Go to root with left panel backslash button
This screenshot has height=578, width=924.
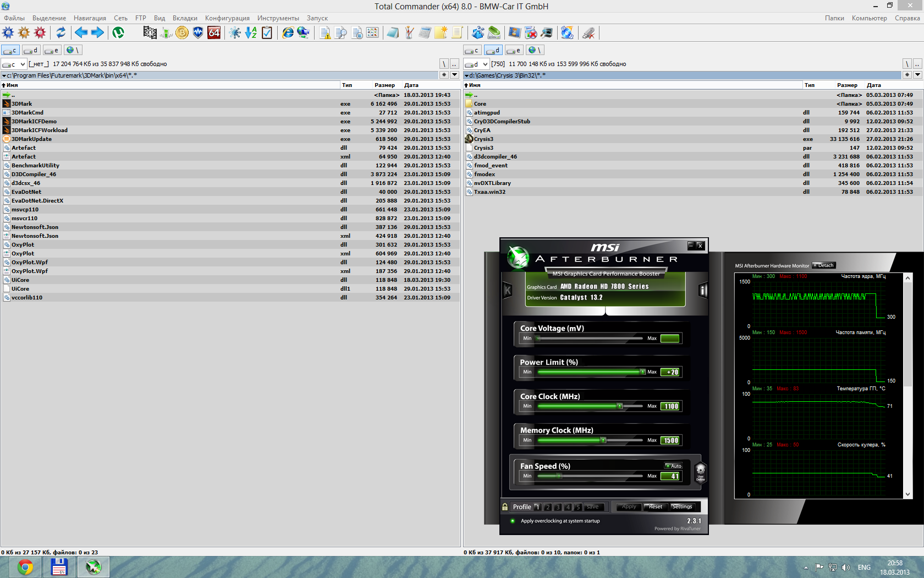[444, 64]
